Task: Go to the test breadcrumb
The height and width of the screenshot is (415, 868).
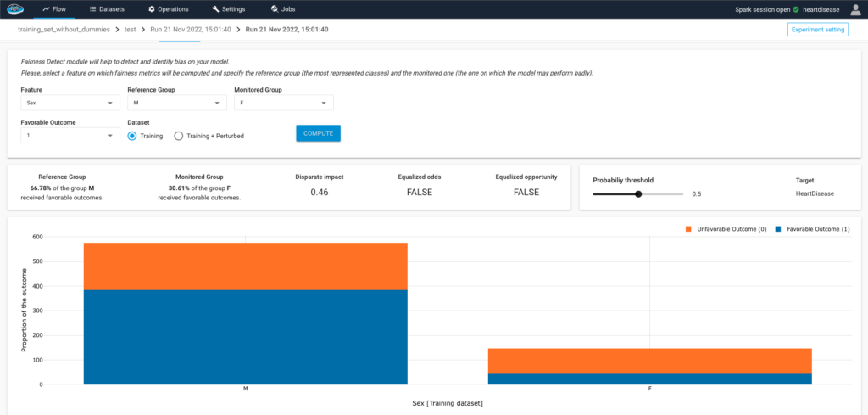Action: (x=130, y=30)
